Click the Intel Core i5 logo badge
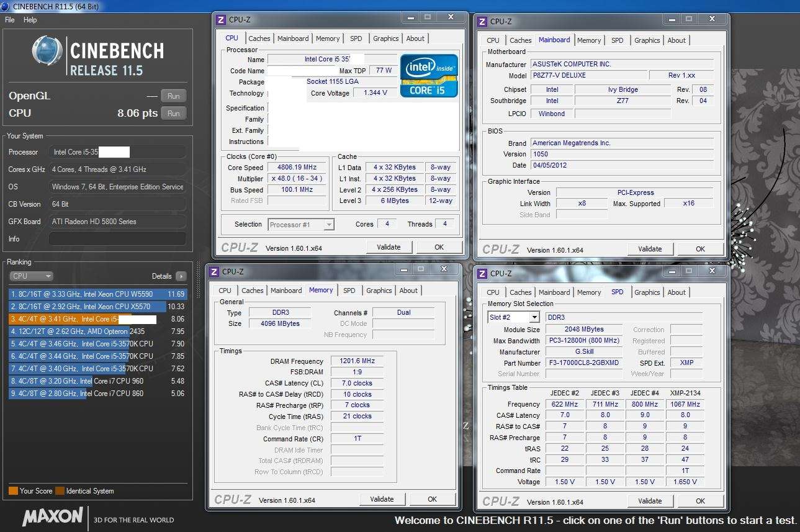Screen dimensions: 800x532 coord(429,76)
